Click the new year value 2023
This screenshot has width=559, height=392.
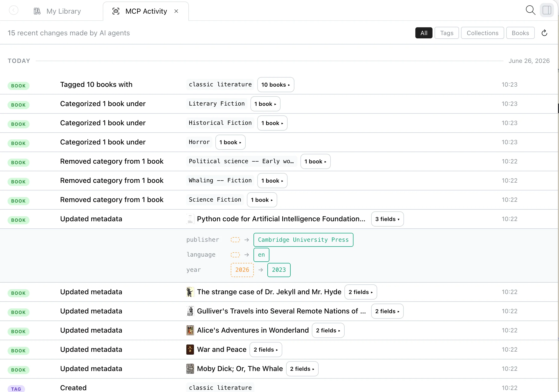pyautogui.click(x=279, y=270)
